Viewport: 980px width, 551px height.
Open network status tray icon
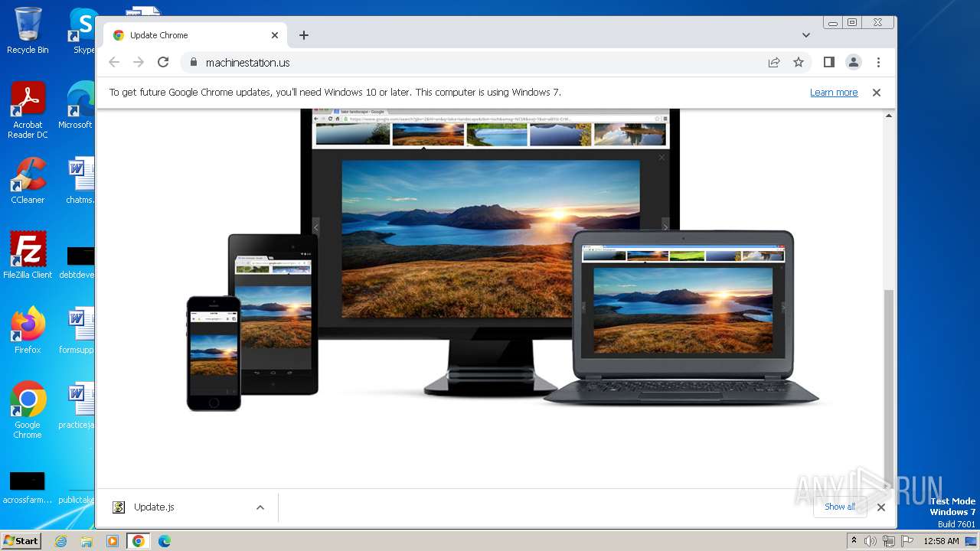click(x=888, y=541)
